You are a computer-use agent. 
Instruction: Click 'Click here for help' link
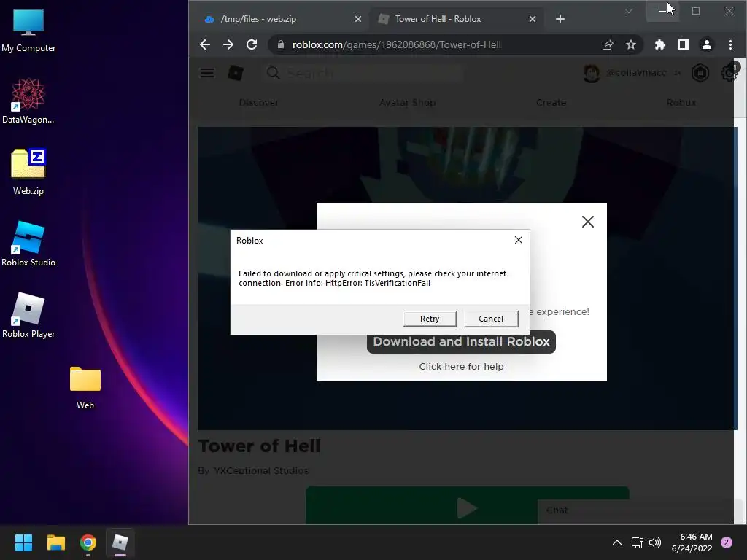click(x=461, y=366)
